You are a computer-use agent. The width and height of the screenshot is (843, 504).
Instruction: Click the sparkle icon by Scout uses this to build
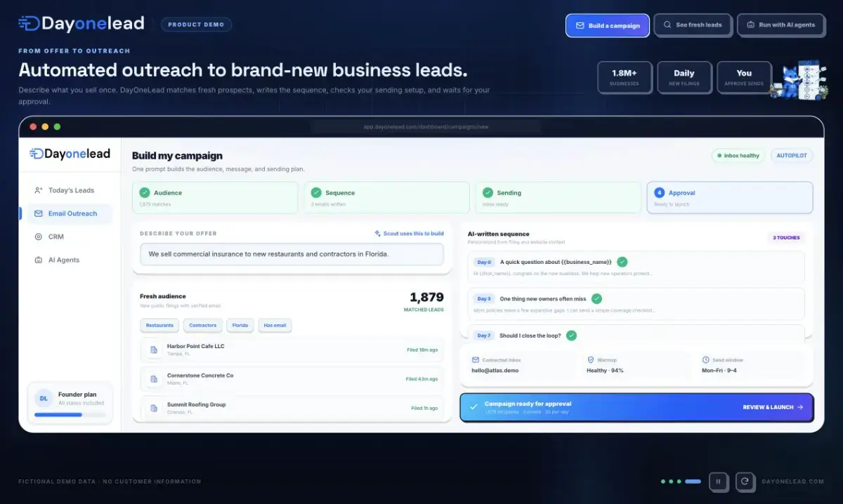tap(377, 233)
